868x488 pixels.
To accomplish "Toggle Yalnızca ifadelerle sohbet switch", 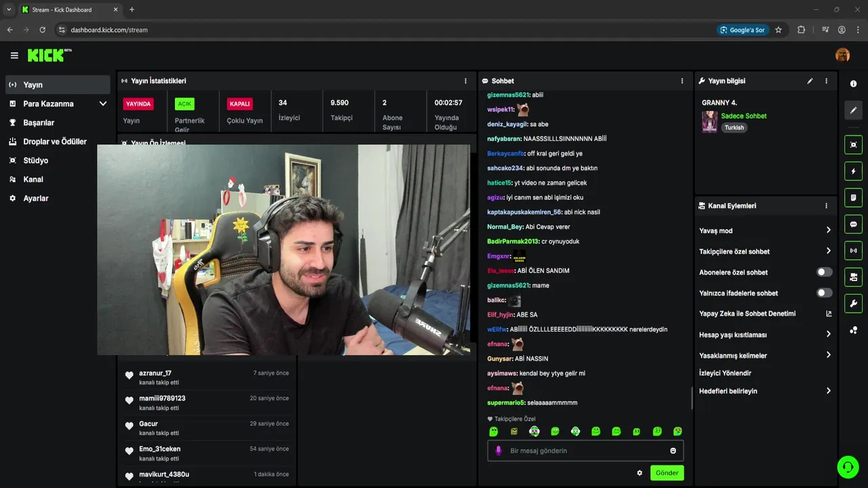I will [824, 293].
